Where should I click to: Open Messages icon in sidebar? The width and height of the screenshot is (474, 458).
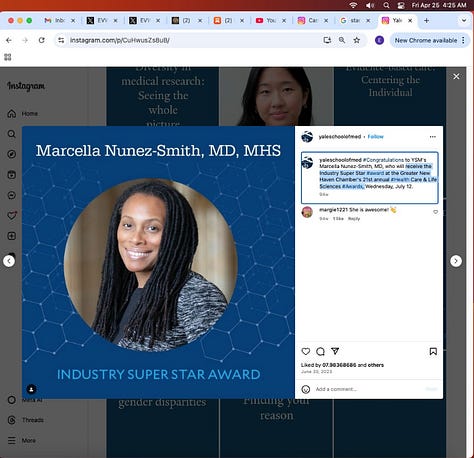(x=12, y=195)
